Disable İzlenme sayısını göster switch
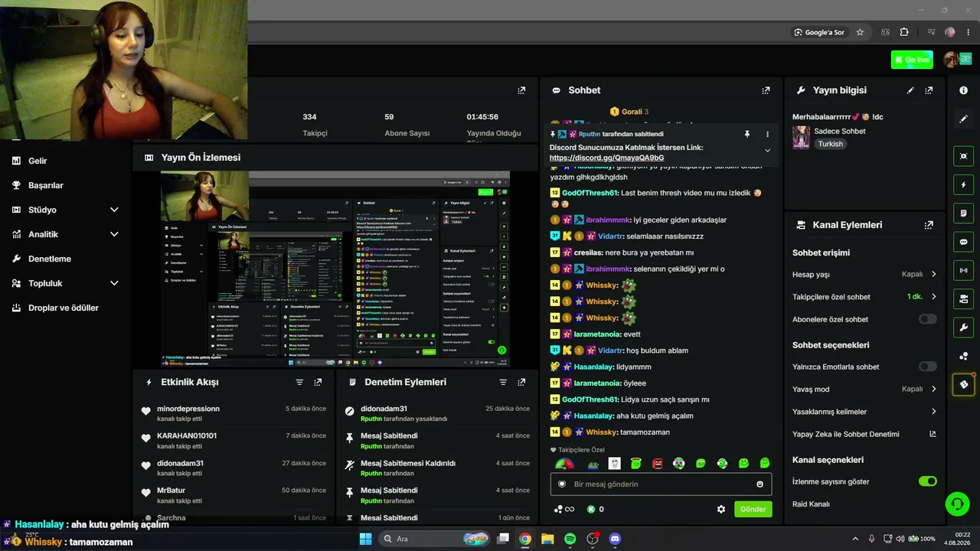The height and width of the screenshot is (551, 980). pyautogui.click(x=927, y=481)
